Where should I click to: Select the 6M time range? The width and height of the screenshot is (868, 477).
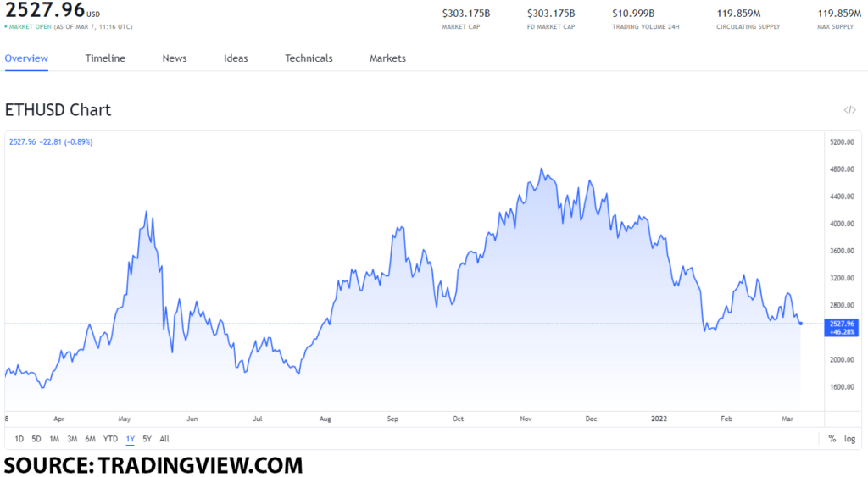pyautogui.click(x=90, y=439)
